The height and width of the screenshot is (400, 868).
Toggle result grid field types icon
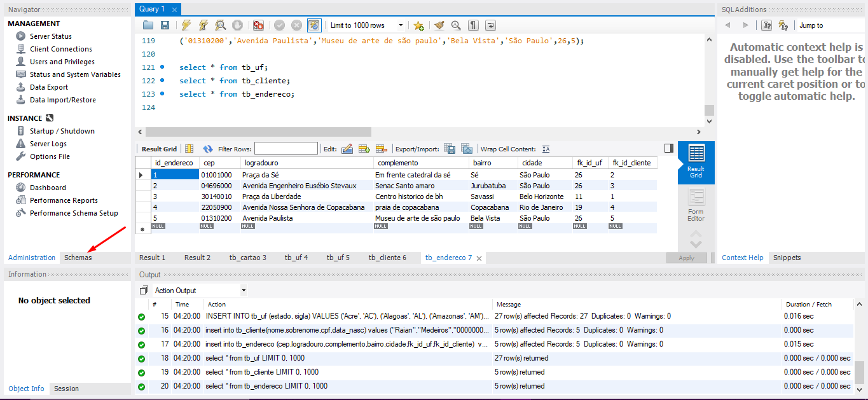point(189,149)
